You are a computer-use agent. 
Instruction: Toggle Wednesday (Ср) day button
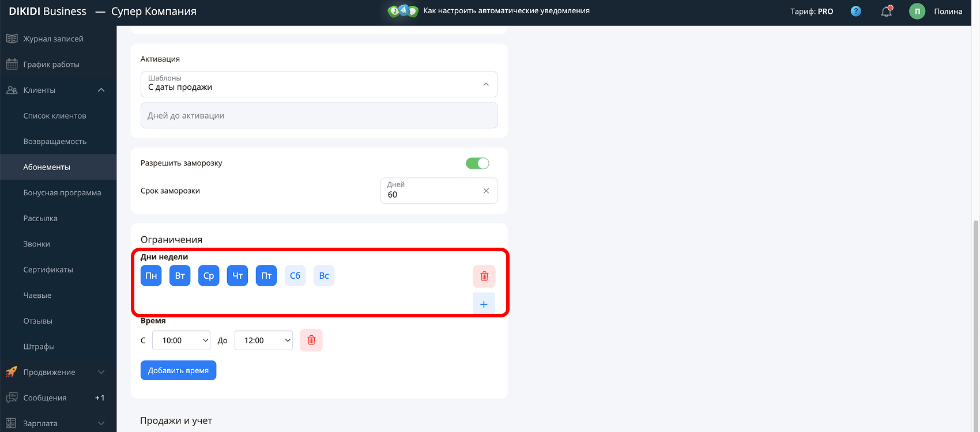click(209, 275)
